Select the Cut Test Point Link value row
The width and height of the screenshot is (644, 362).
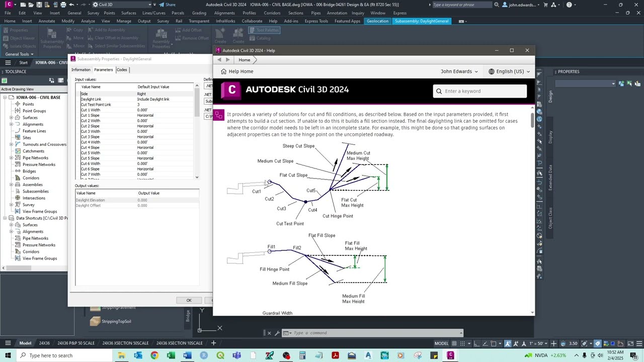pyautogui.click(x=136, y=105)
